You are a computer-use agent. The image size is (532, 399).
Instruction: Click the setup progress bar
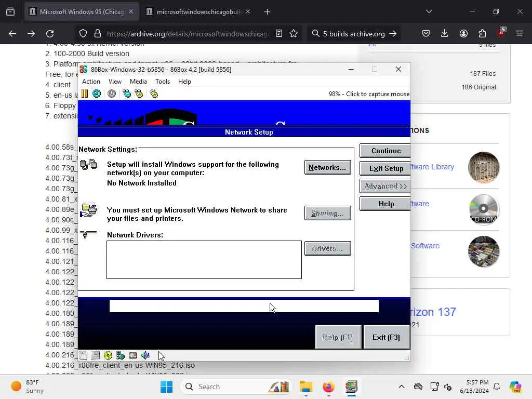pos(244,306)
